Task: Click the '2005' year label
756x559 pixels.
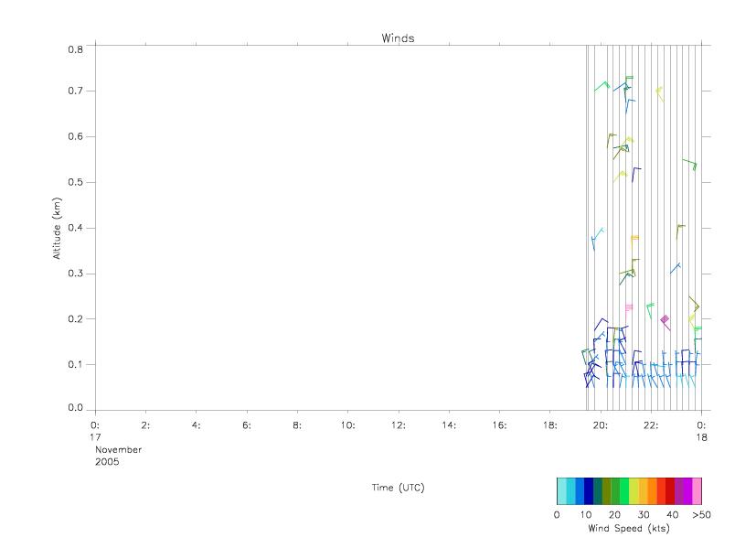Action: pos(107,461)
